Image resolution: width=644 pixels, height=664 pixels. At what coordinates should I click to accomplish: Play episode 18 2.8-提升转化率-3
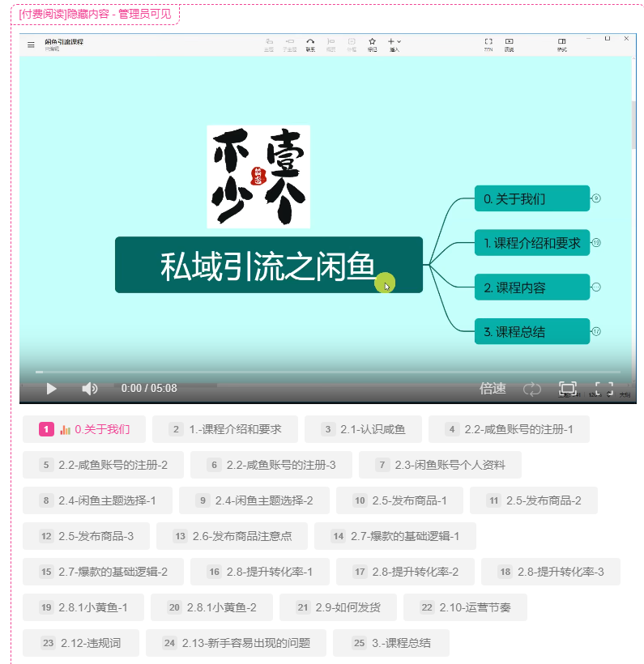[x=551, y=572]
